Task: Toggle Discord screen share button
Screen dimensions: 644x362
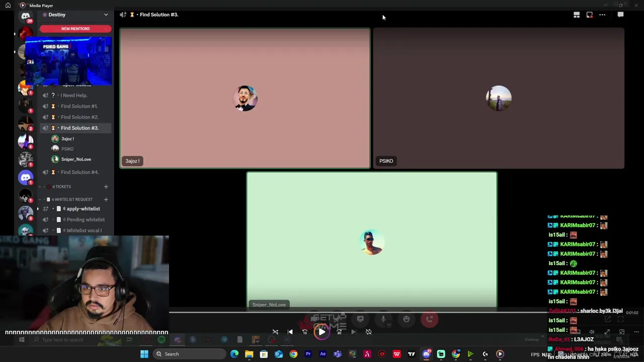Action: point(360,319)
